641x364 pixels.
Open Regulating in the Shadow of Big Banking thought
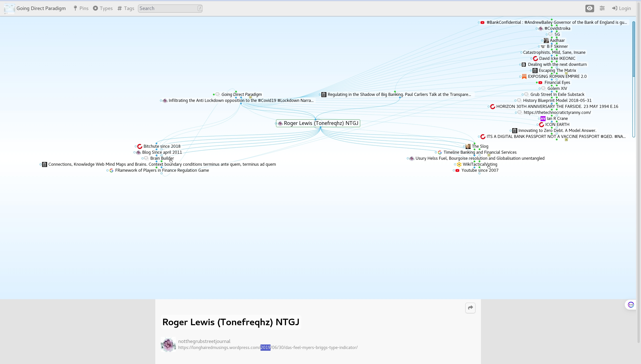tap(399, 94)
